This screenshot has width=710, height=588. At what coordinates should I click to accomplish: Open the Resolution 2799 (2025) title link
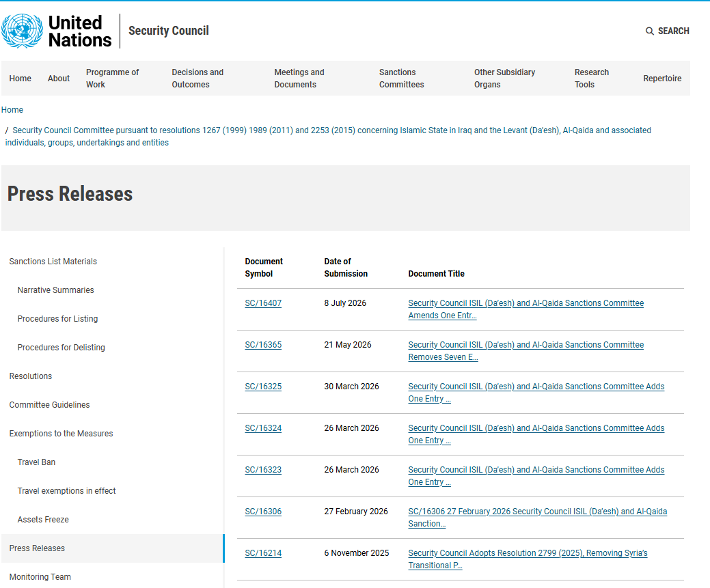point(528,559)
